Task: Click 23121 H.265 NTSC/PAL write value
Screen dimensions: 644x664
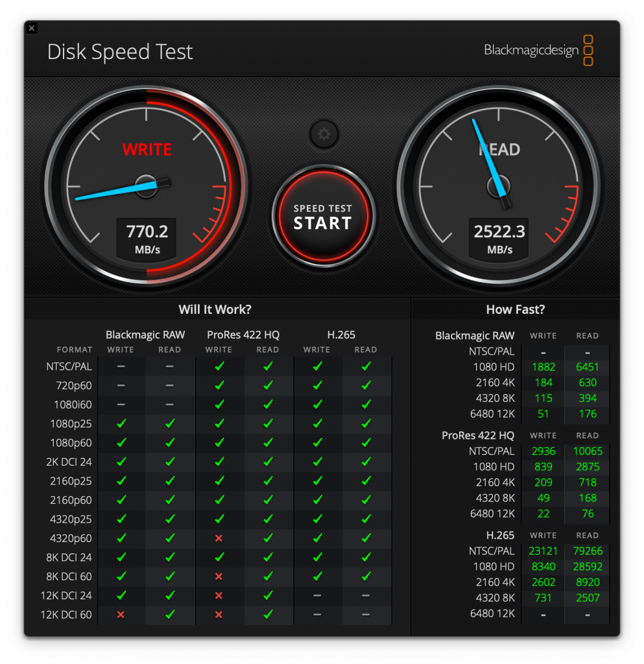Action: pyautogui.click(x=543, y=551)
